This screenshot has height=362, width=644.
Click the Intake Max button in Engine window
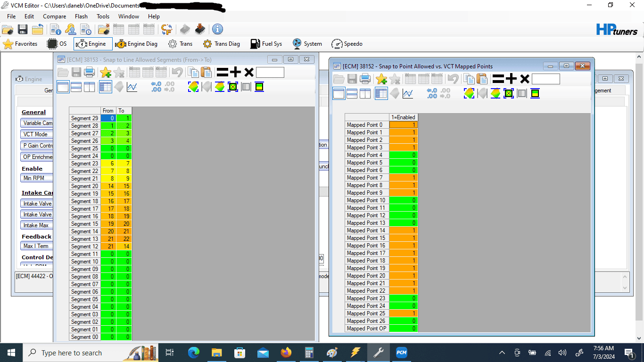pos(36,225)
